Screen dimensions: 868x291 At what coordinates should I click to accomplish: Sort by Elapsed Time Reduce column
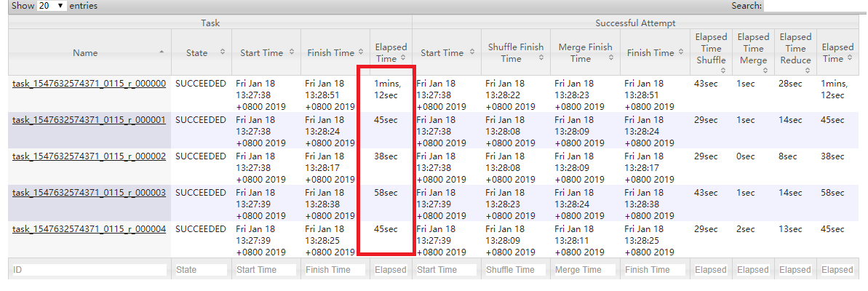[795, 52]
